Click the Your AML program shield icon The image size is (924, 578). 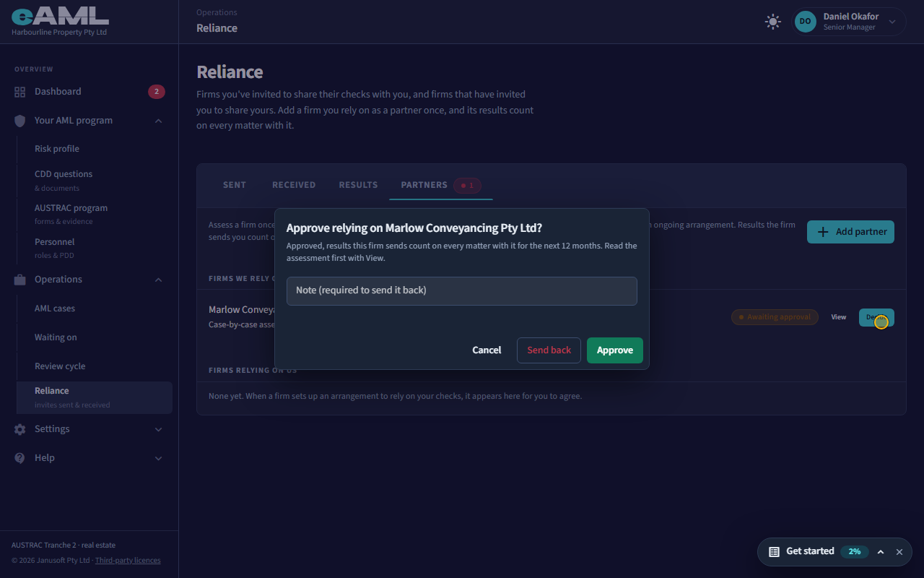(19, 121)
